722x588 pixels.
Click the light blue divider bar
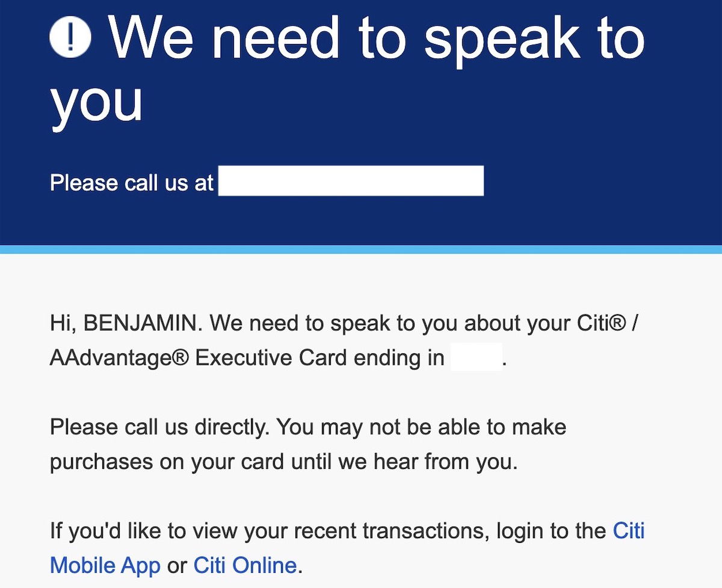coord(361,249)
